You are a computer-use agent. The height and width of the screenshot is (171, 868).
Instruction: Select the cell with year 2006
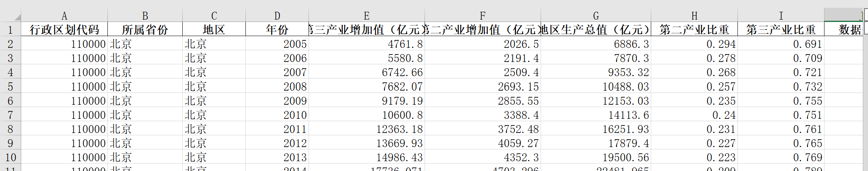click(277, 58)
